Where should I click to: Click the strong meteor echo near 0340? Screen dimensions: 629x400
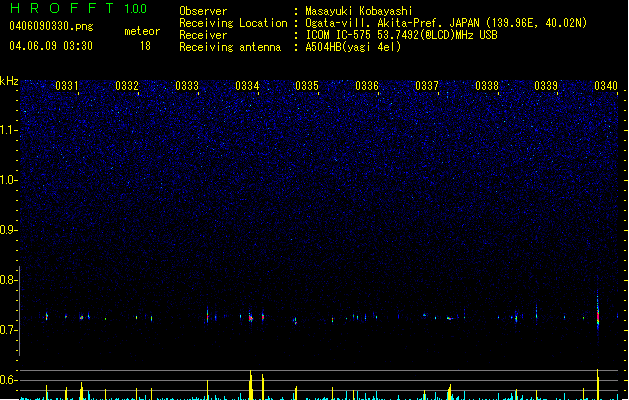598,313
